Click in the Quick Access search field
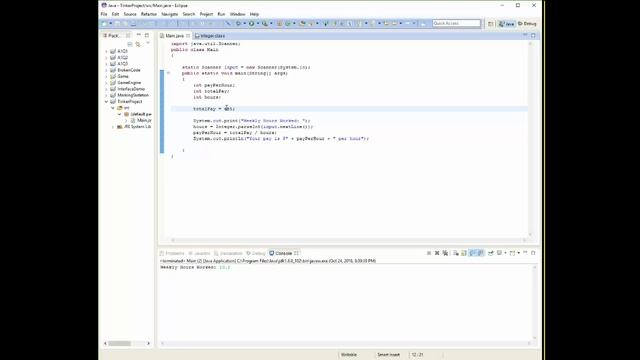Screen dimensions: 640x360 (x=456, y=23)
